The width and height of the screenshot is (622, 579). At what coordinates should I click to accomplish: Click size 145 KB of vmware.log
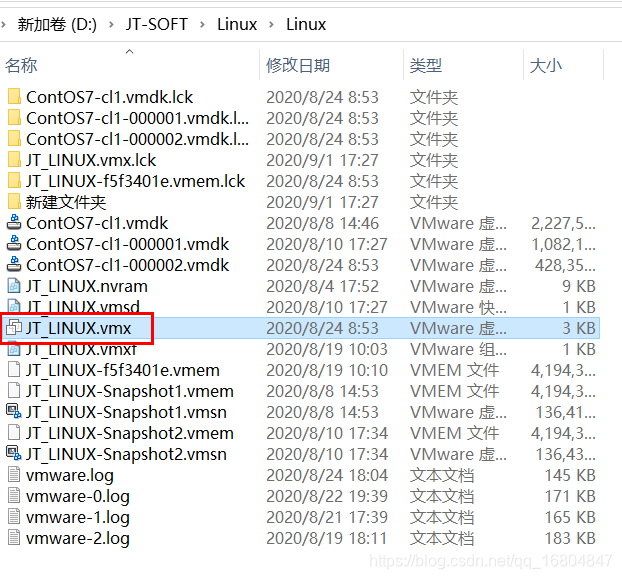570,475
